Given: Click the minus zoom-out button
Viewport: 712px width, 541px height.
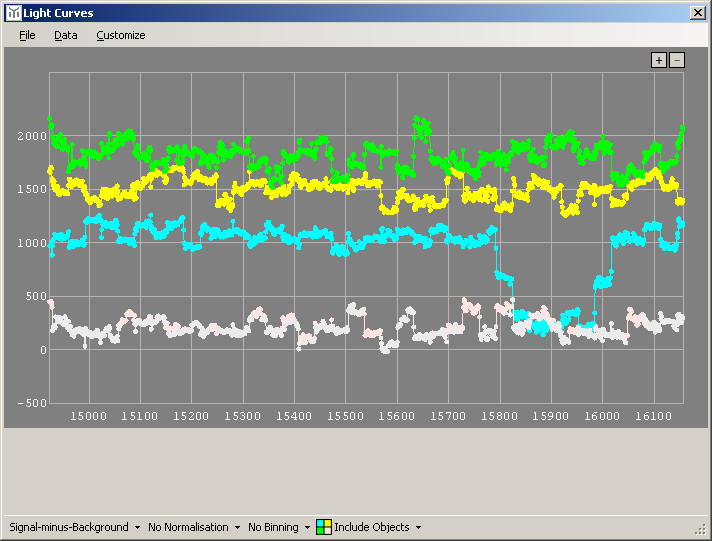Looking at the screenshot, I should tap(677, 60).
